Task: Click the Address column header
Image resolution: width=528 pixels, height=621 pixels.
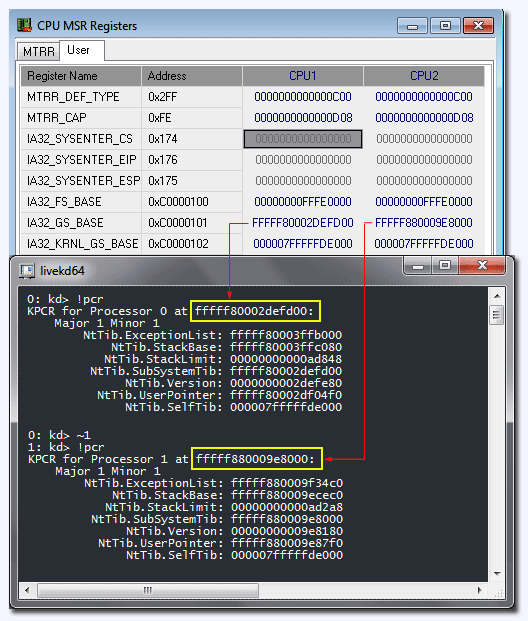Action: tap(192, 76)
